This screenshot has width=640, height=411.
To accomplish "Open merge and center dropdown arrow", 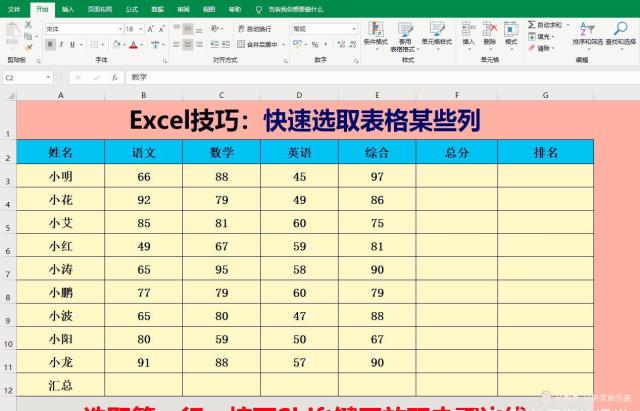I will 284,44.
